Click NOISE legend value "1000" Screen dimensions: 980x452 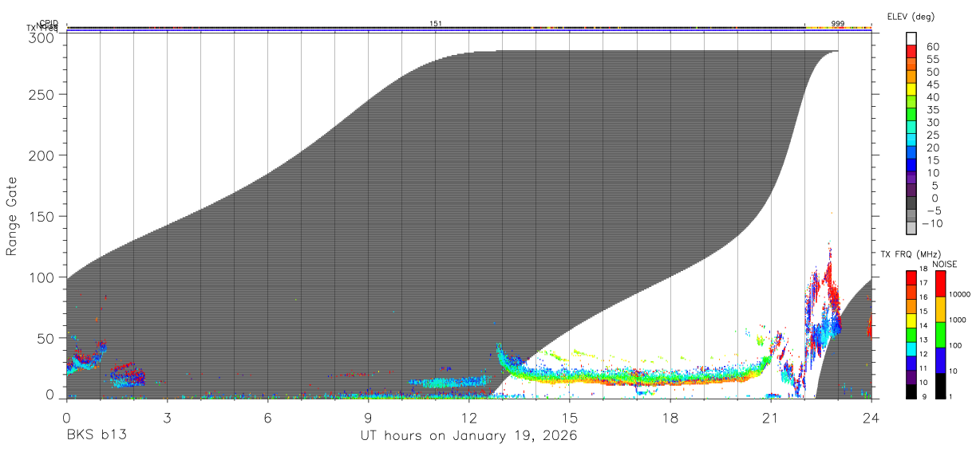coord(957,320)
